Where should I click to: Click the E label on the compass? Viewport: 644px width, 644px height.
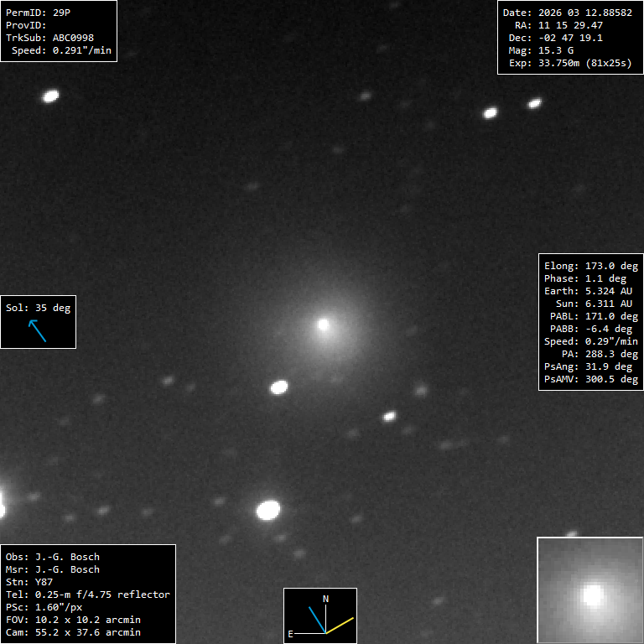click(x=291, y=634)
